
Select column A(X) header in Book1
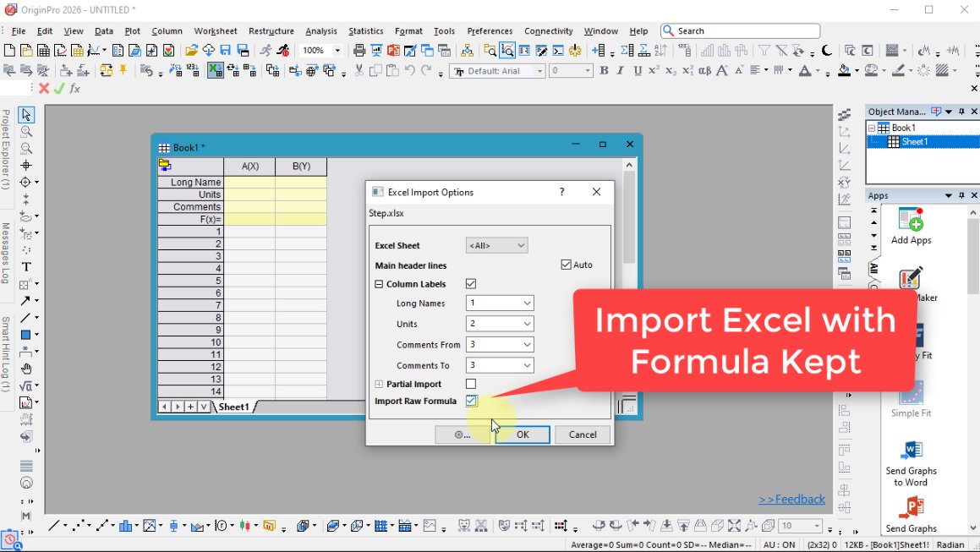249,167
